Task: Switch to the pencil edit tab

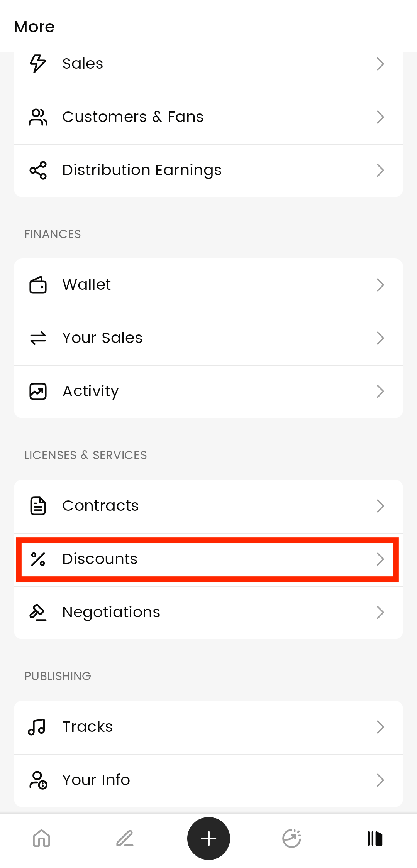Action: click(x=125, y=838)
